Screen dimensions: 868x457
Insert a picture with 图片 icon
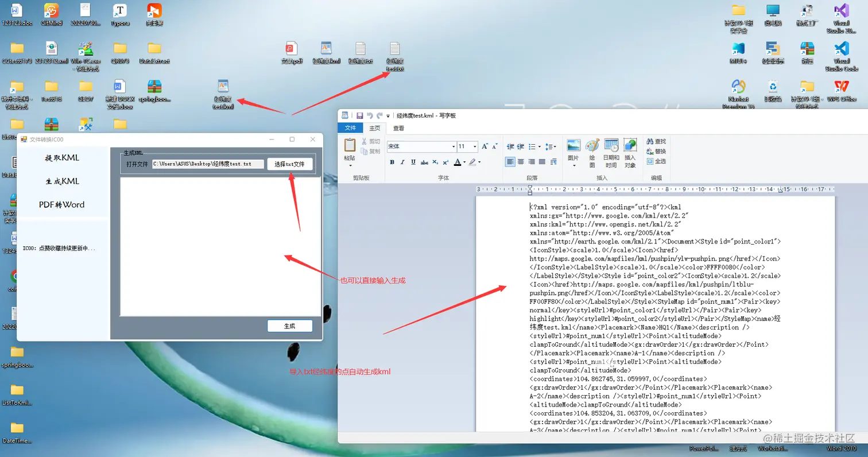573,146
